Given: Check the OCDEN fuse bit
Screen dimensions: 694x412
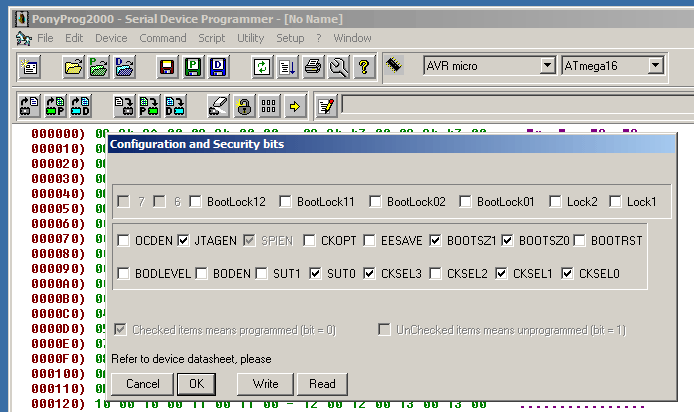Looking at the screenshot, I should 123,240.
